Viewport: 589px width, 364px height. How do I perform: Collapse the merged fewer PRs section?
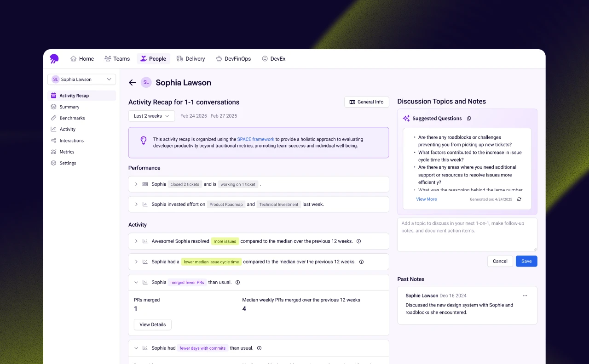(x=136, y=283)
